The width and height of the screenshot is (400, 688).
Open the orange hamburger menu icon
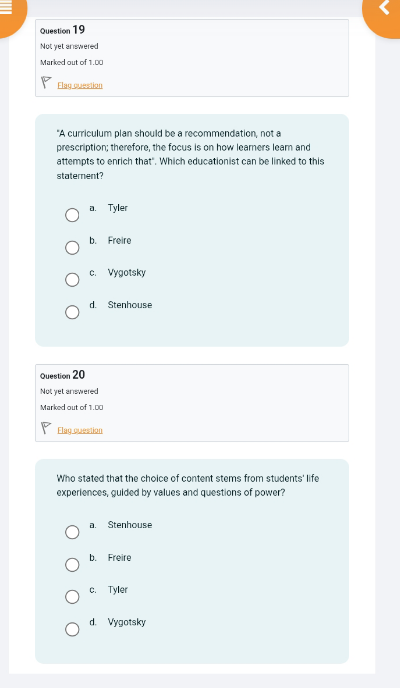pos(6,7)
